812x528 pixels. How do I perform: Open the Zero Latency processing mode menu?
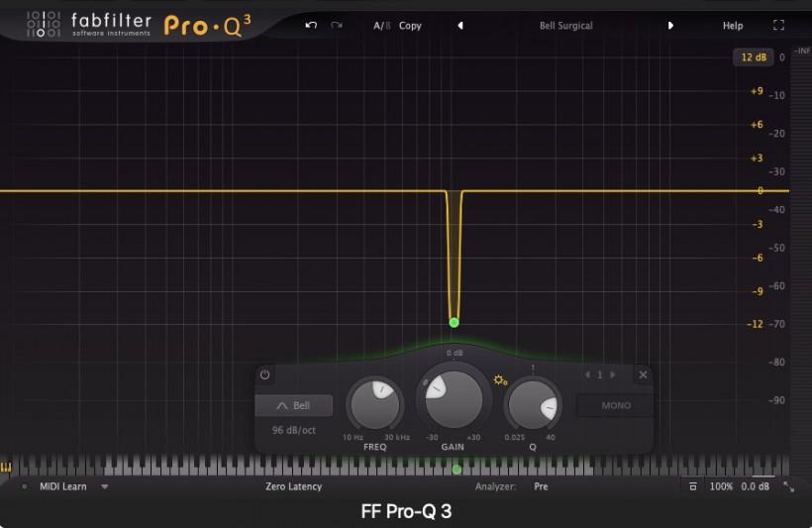click(294, 486)
